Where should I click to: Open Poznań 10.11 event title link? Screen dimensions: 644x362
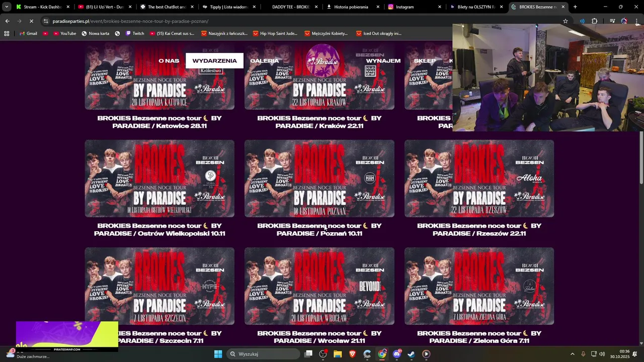pos(319,229)
